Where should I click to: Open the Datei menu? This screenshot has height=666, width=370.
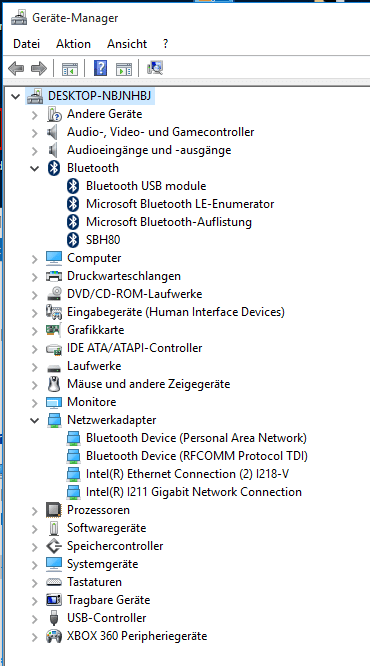click(x=26, y=44)
